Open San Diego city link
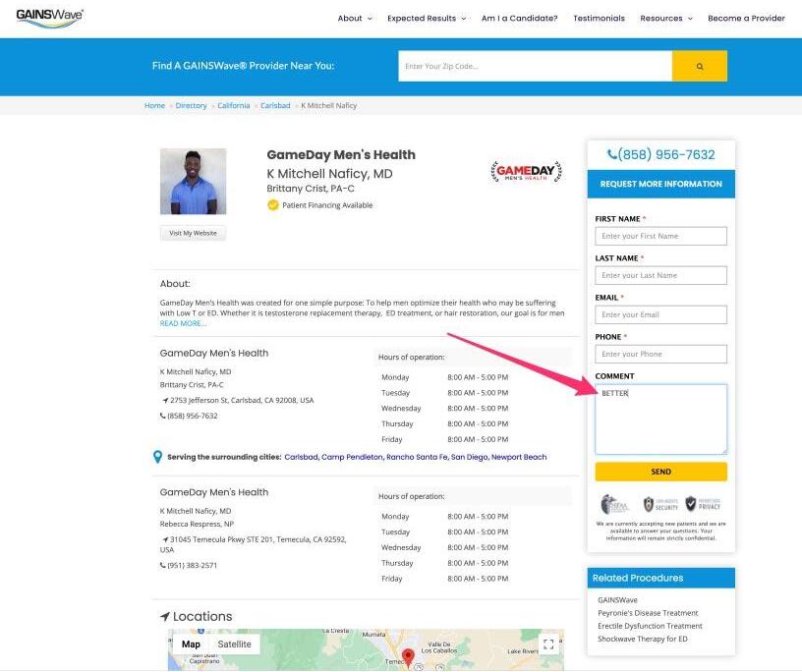This screenshot has width=802, height=672. tap(469, 457)
